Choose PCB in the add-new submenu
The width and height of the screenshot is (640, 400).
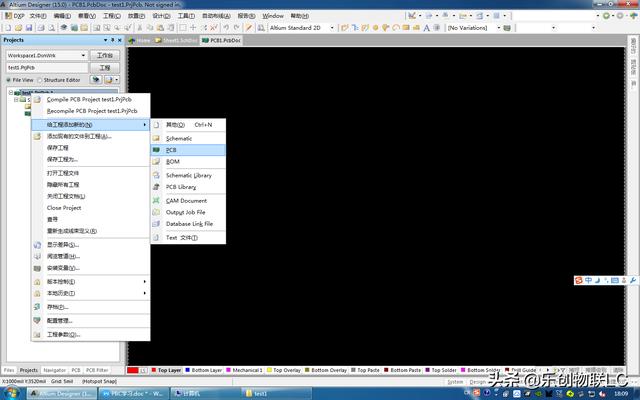[188, 150]
